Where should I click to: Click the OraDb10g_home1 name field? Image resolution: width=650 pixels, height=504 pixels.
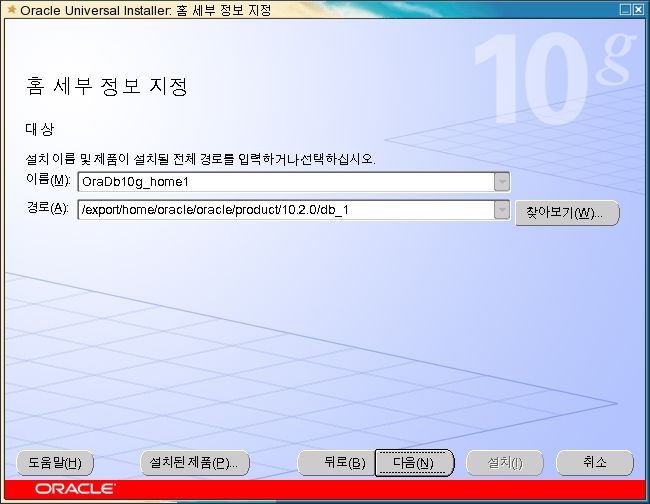click(x=286, y=182)
